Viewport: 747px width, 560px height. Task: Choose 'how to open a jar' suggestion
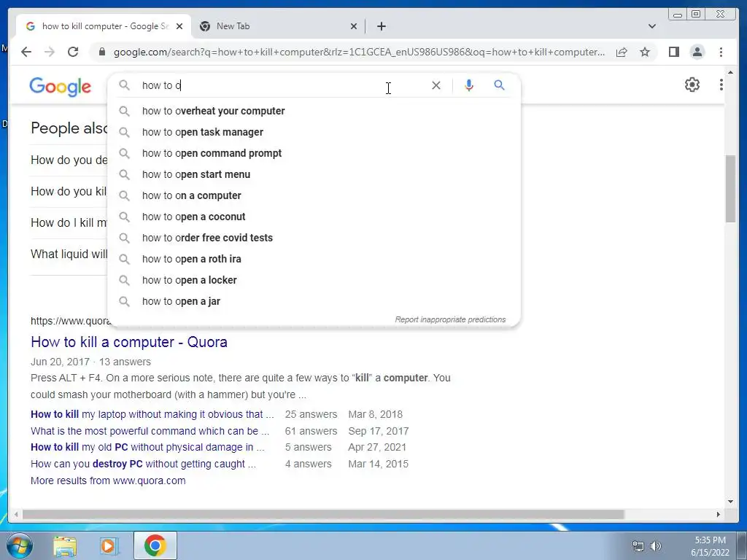click(314, 301)
